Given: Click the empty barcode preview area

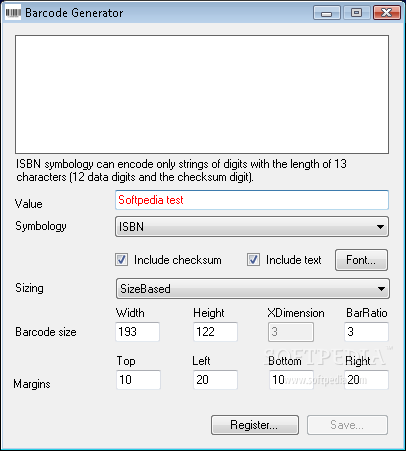Looking at the screenshot, I should pyautogui.click(x=202, y=94).
